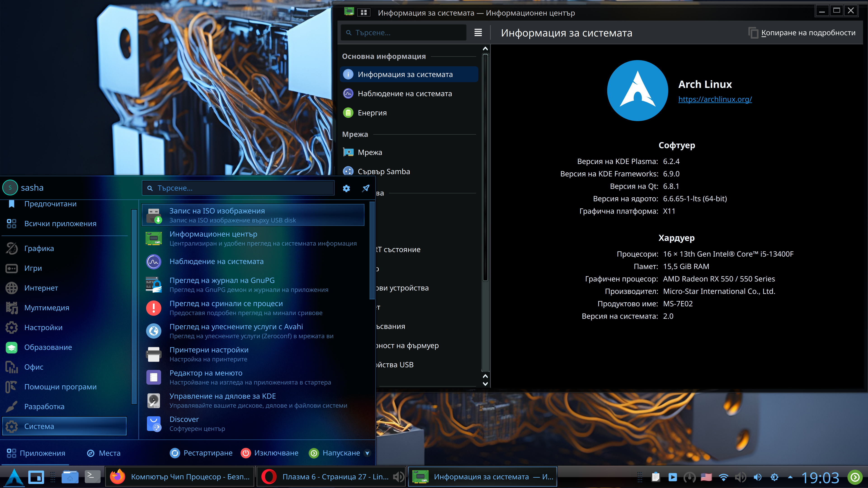The width and height of the screenshot is (868, 488).
Task: Open the clipboard tray icon
Action: tap(655, 477)
